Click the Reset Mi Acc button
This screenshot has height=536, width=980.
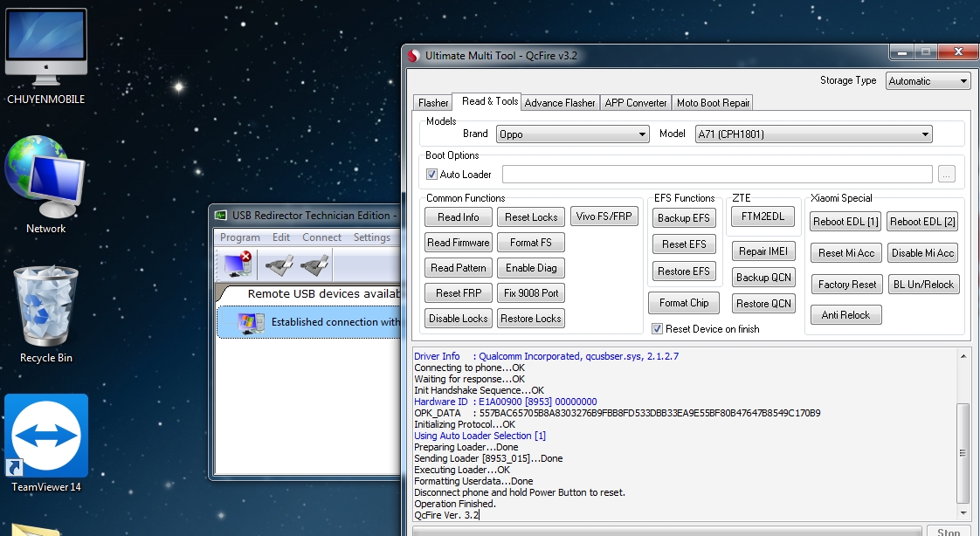[846, 253]
